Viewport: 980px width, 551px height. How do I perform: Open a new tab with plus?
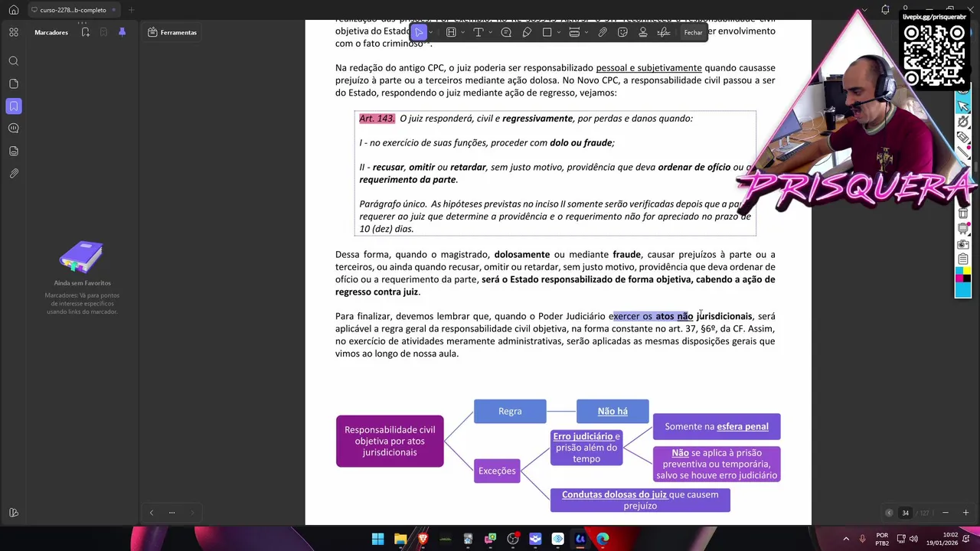(131, 10)
